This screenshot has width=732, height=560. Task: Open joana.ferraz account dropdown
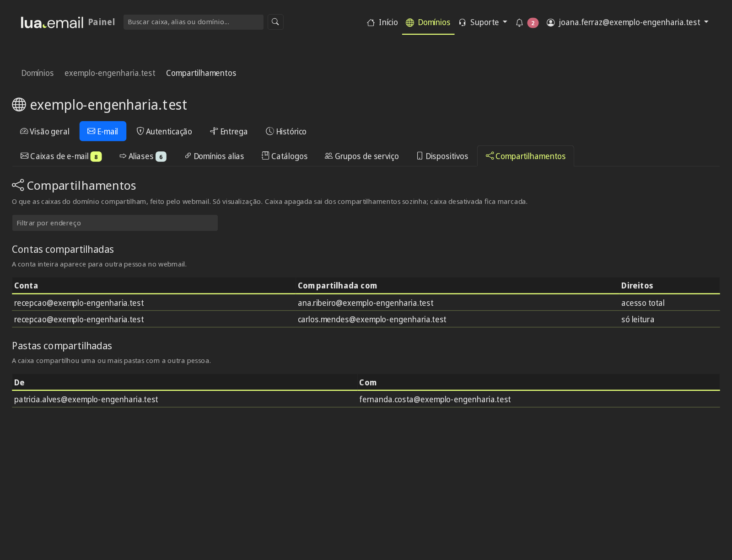pos(627,22)
